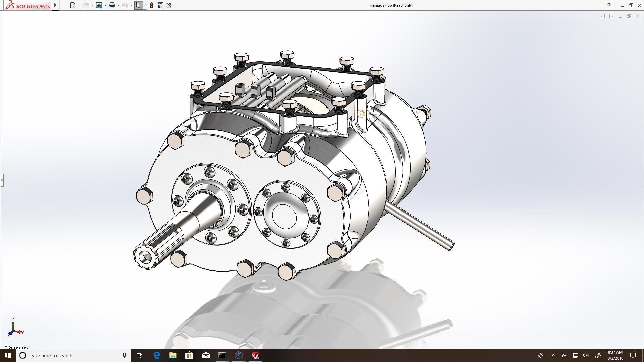Open the Select tool dropdown arrow

[x=145, y=5]
